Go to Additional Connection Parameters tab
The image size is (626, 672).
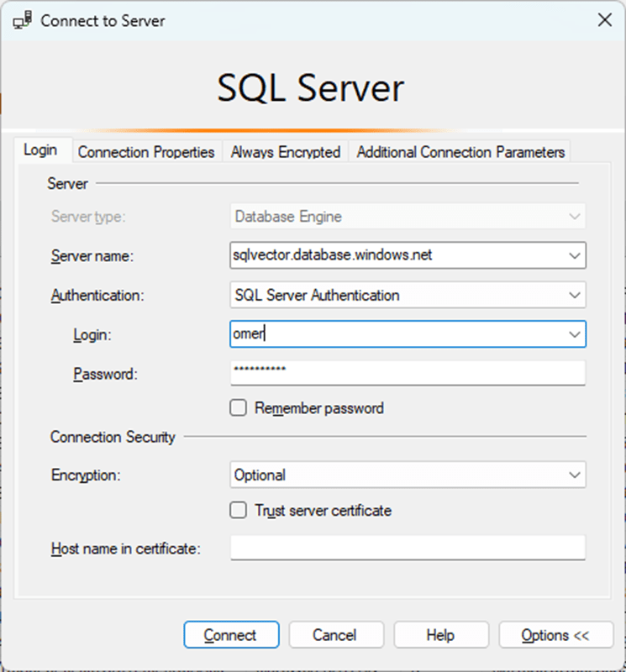tap(460, 152)
